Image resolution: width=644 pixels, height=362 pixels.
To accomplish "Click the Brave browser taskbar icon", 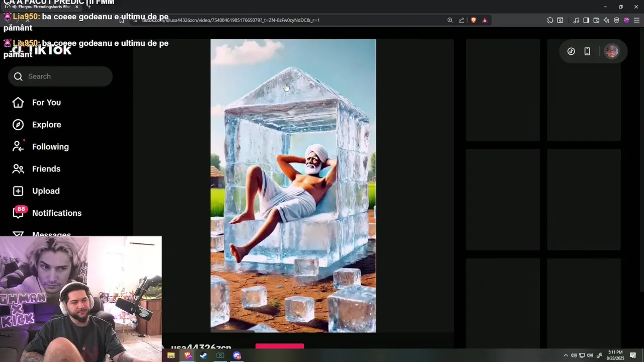I will point(188,355).
